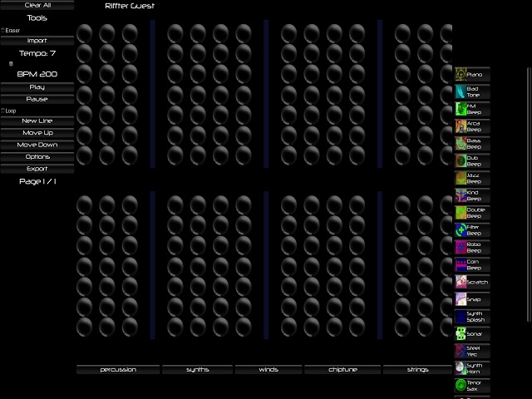
Task: Switch to the chiptune category
Action: pyautogui.click(x=342, y=369)
